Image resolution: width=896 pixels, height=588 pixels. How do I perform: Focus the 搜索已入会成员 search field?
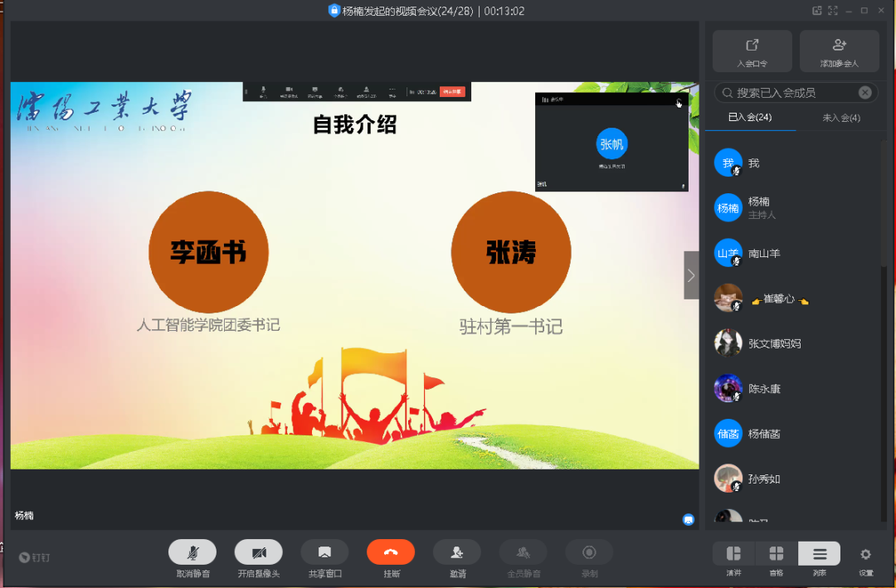tap(788, 93)
